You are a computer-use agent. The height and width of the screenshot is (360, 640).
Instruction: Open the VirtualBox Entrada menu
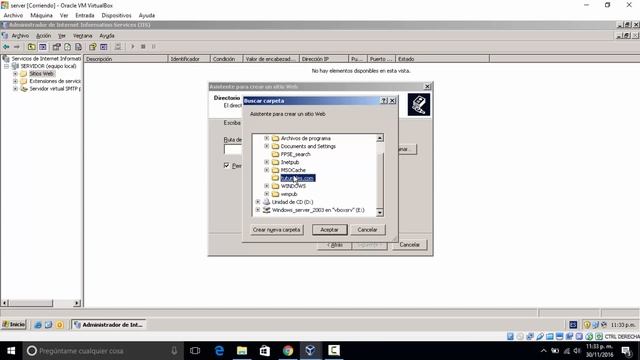point(84,16)
